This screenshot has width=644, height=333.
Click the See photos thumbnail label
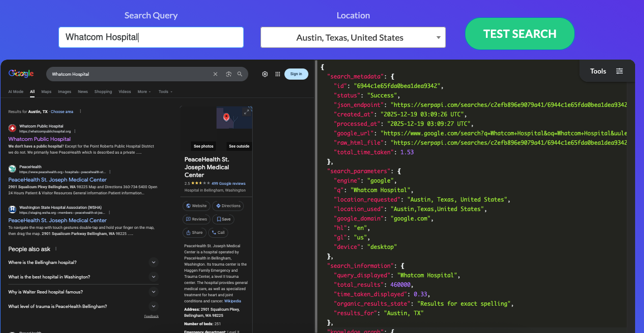coord(203,146)
